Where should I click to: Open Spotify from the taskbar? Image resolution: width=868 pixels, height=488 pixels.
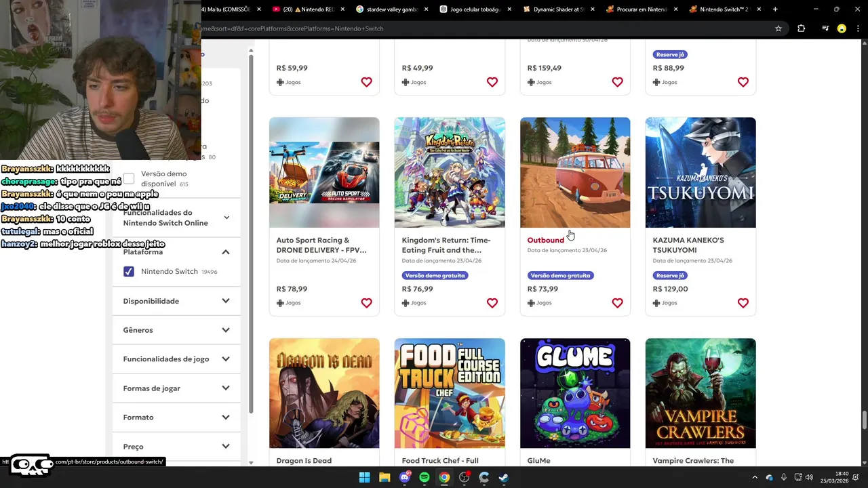(x=425, y=477)
